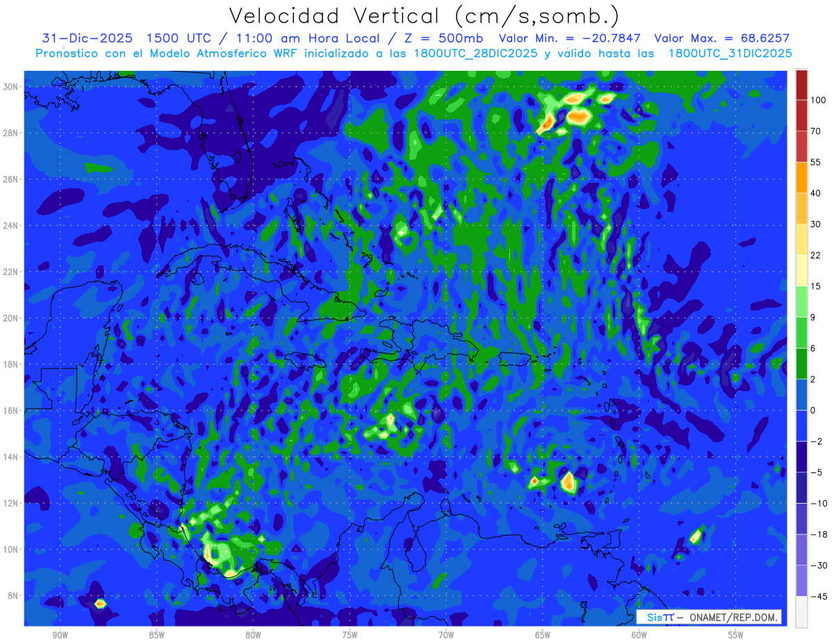Select the white swatch below -45
The width and height of the screenshot is (834, 644).
801,611
